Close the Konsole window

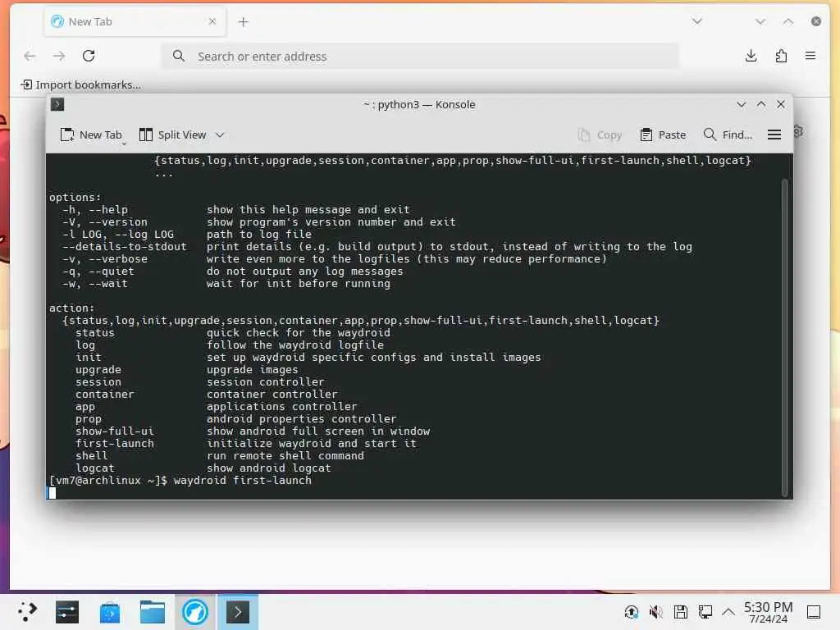click(x=781, y=104)
